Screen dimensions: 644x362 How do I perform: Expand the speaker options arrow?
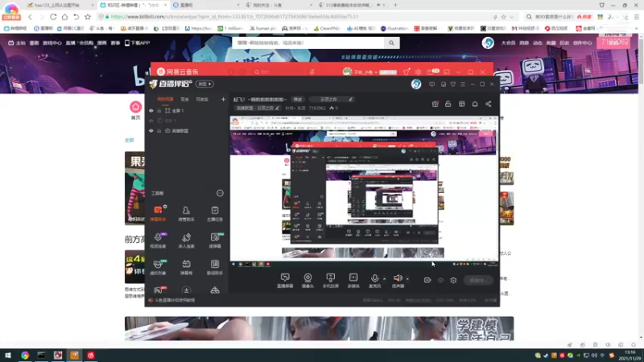[x=407, y=279]
